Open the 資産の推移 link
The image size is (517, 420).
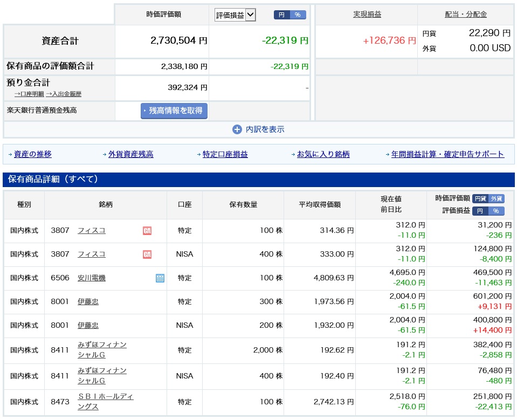coord(33,154)
